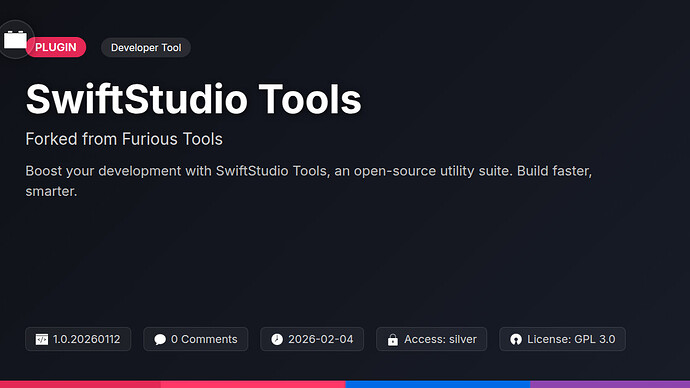
Task: Click the description paragraph starting 'Boost your development'
Action: click(309, 181)
